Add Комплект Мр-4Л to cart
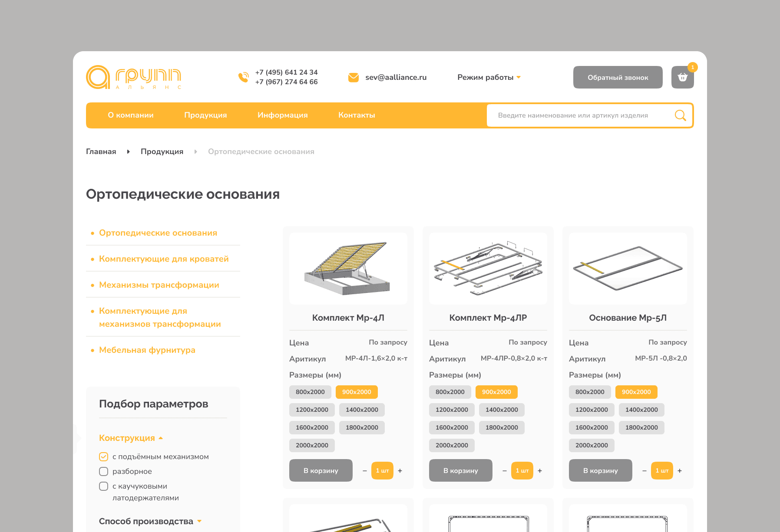The width and height of the screenshot is (780, 532). 321,470
